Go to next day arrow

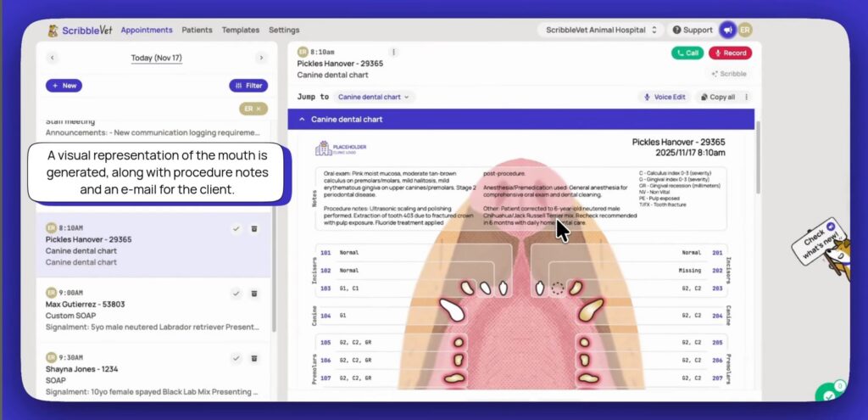pos(261,58)
